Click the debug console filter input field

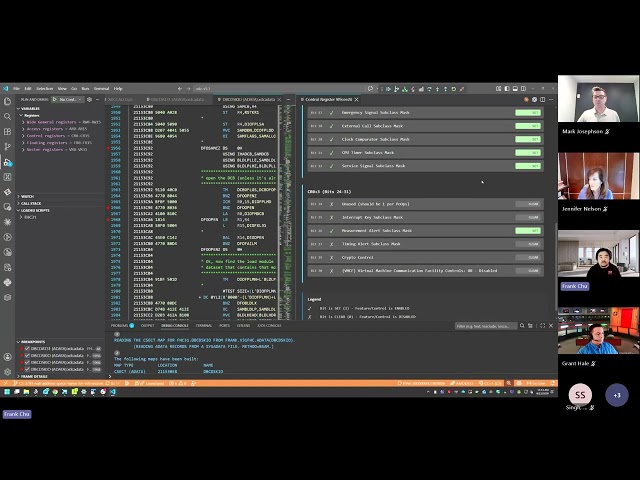tap(486, 326)
